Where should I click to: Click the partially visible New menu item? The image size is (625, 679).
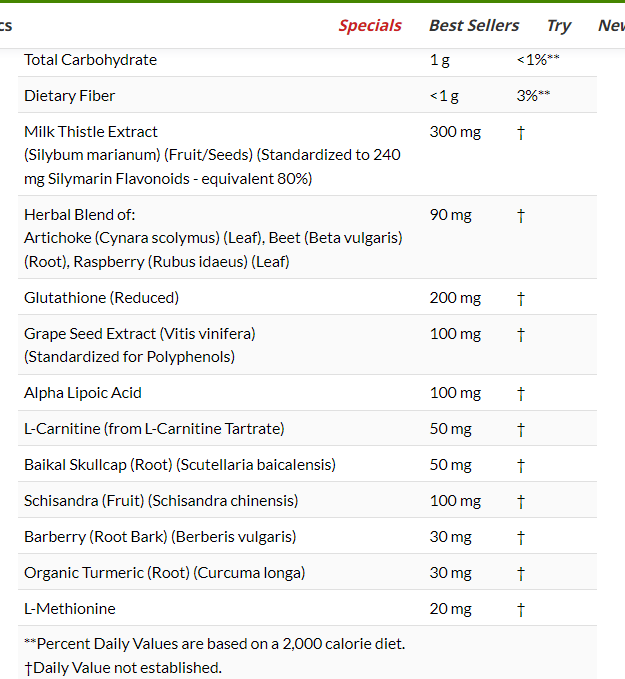point(612,26)
